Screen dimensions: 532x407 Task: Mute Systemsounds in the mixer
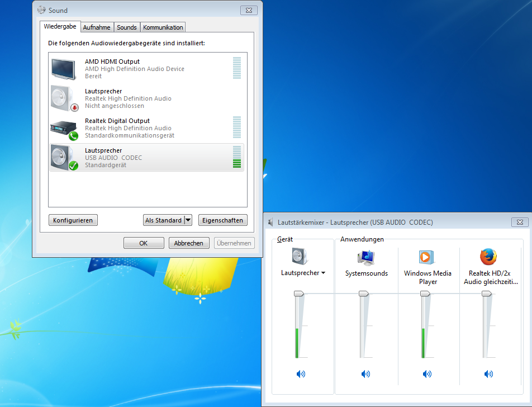tap(365, 374)
